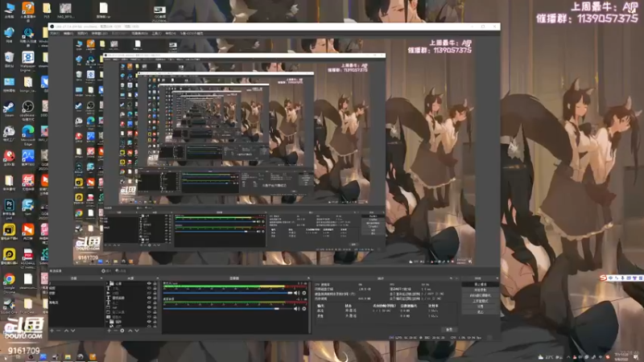Image resolution: width=644 pixels, height=362 pixels.
Task: Open the 控件 dock header menu arrow
Action: [x=497, y=278]
